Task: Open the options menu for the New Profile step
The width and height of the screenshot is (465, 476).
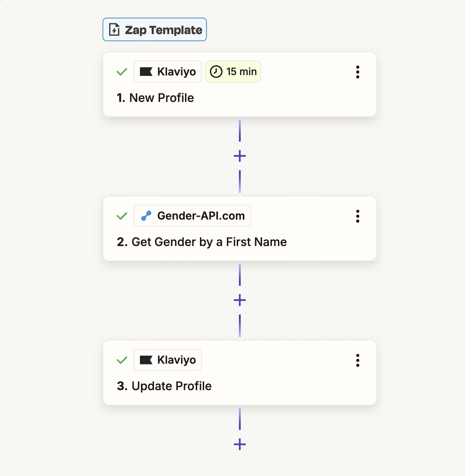Action: (x=357, y=72)
